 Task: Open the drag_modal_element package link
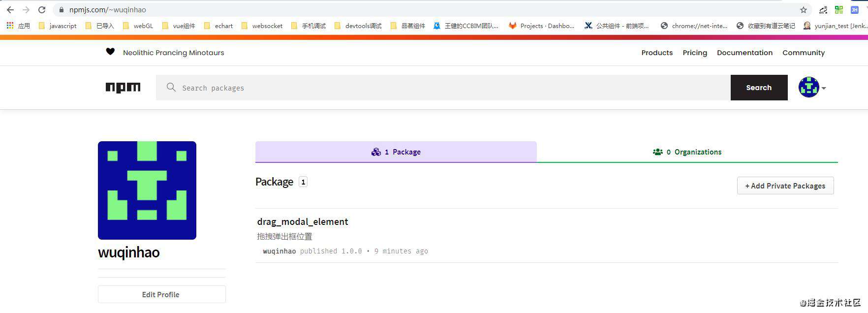pyautogui.click(x=303, y=221)
